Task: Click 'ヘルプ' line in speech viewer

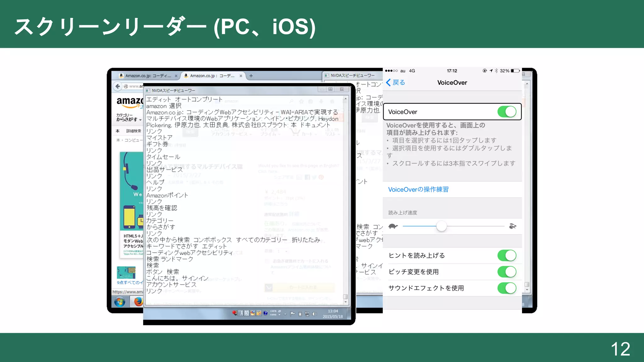Action: (155, 182)
